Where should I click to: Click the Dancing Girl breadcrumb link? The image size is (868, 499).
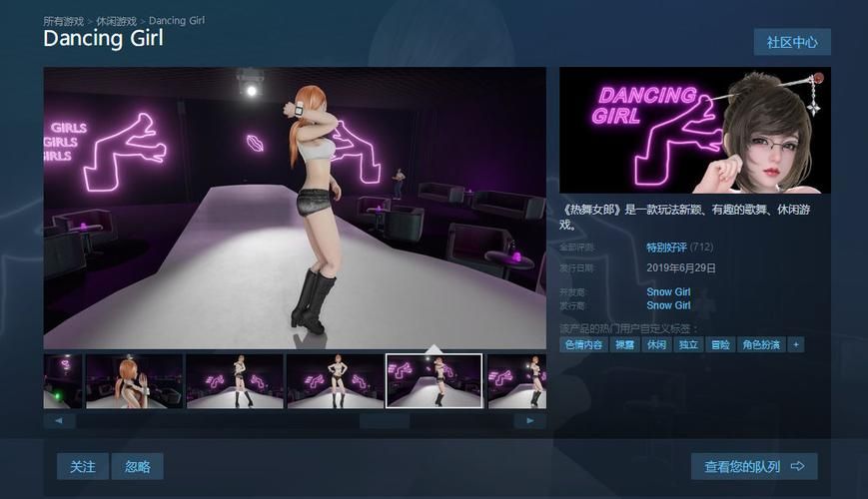click(177, 20)
